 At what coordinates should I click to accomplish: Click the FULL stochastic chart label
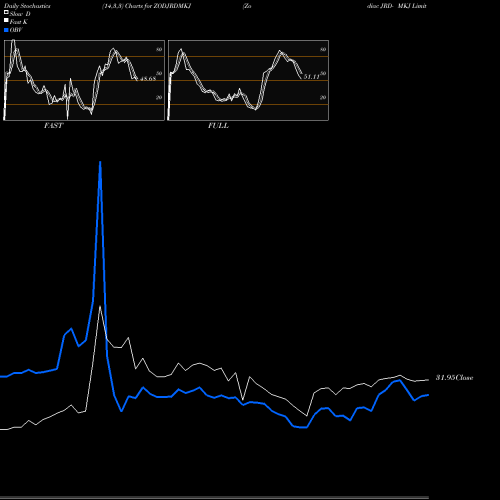[218, 126]
